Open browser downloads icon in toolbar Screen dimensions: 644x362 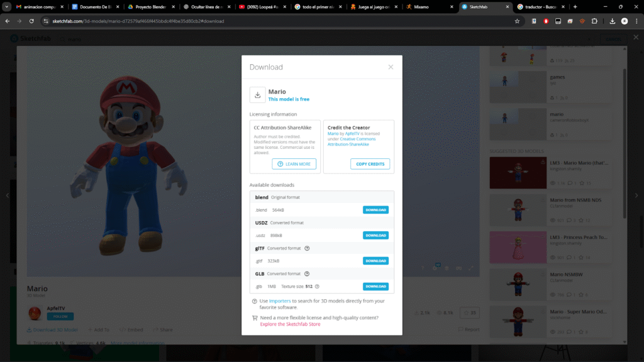[612, 21]
